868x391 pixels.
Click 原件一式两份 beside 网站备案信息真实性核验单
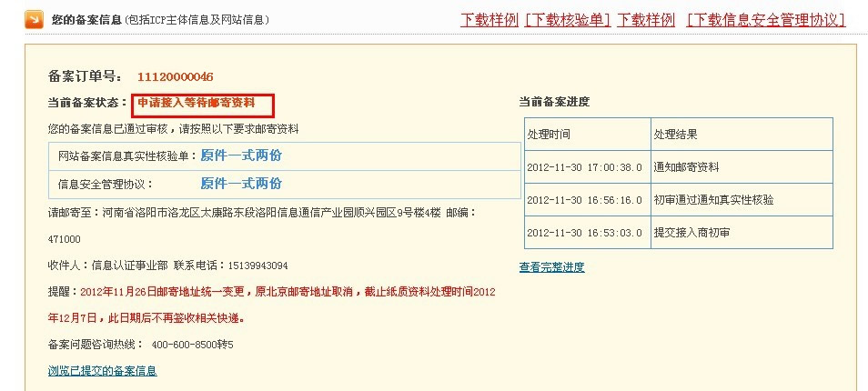(x=241, y=155)
